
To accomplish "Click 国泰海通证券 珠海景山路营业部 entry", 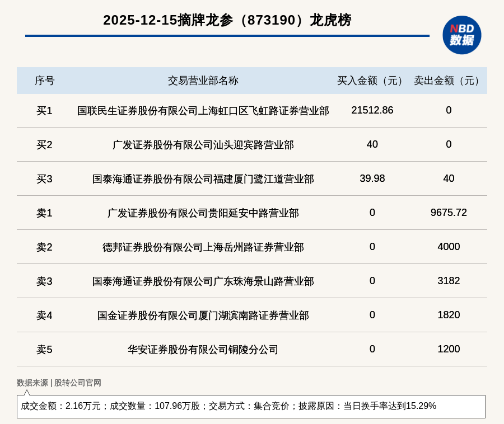I will click(203, 281).
